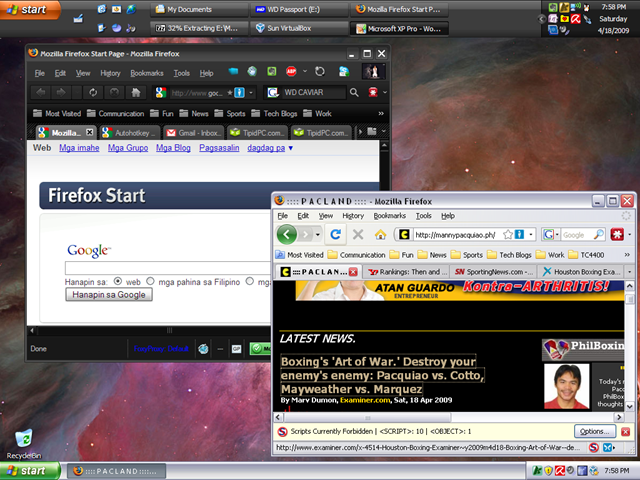The width and height of the screenshot is (640, 480).
Task: Open Tech Blogs folder in dark Firefox bookmarks
Action: click(275, 113)
